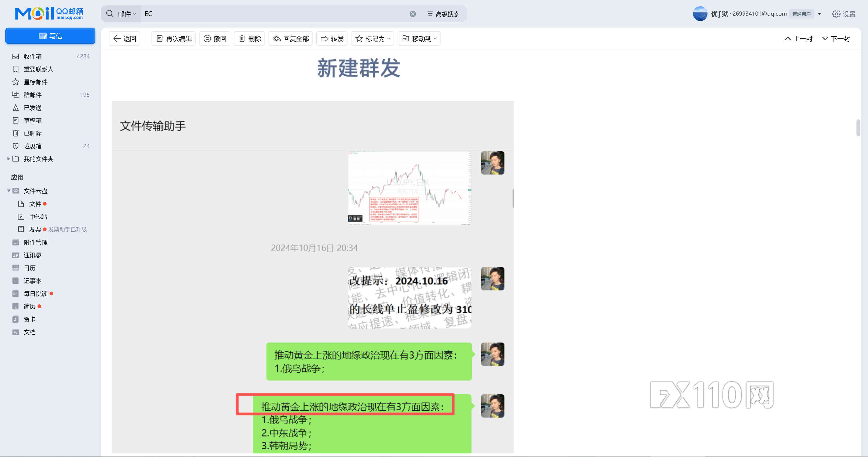Click the green bubble ending with 1.俄乌战争;
This screenshot has width=868, height=457.
point(369,362)
